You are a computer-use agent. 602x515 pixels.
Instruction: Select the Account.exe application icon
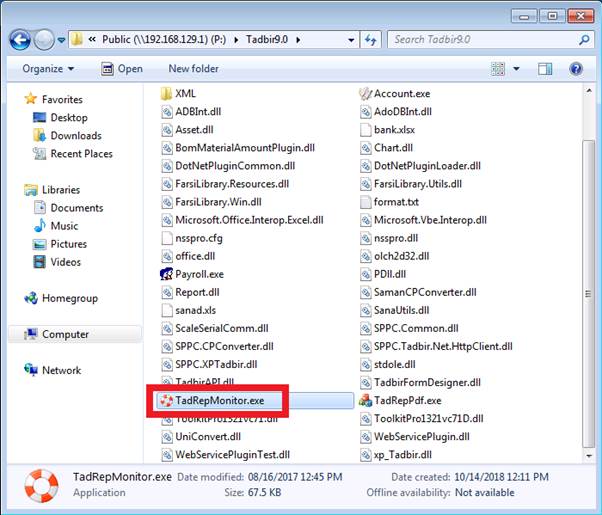365,93
